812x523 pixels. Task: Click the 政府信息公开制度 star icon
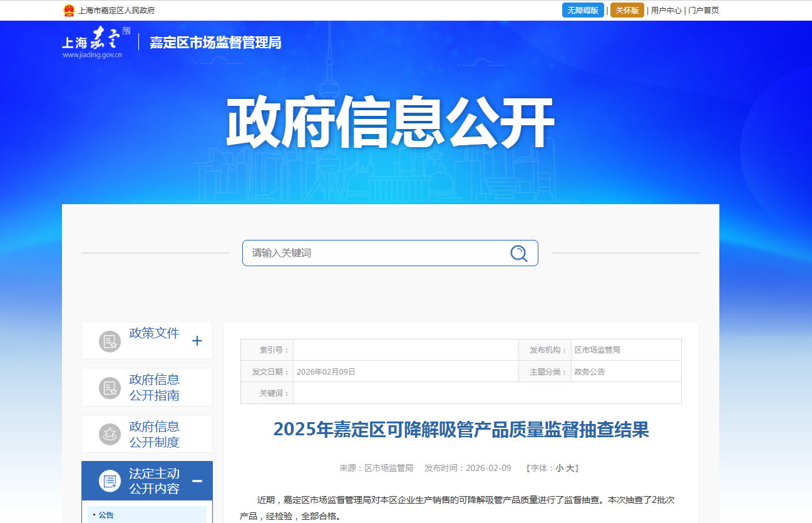[110, 434]
